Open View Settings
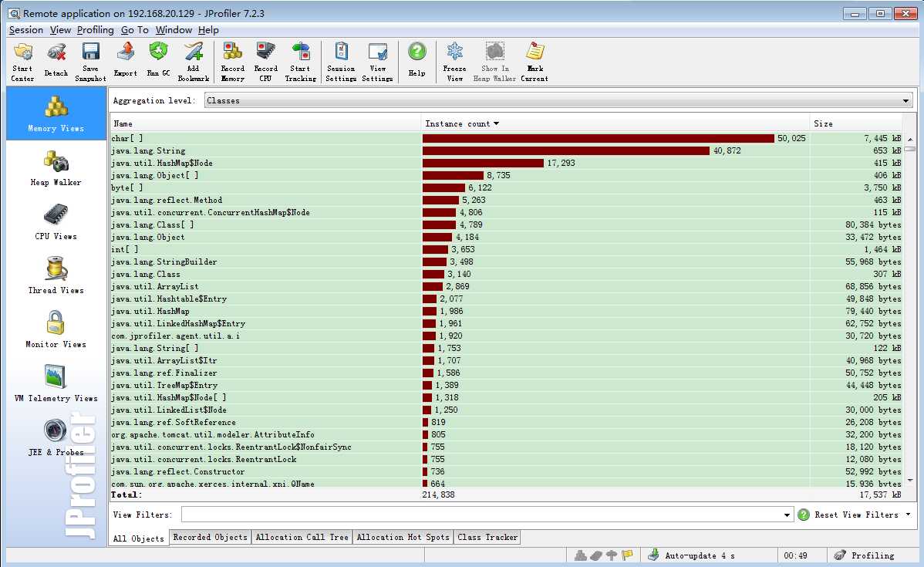Viewport: 924px width, 567px height. point(377,62)
